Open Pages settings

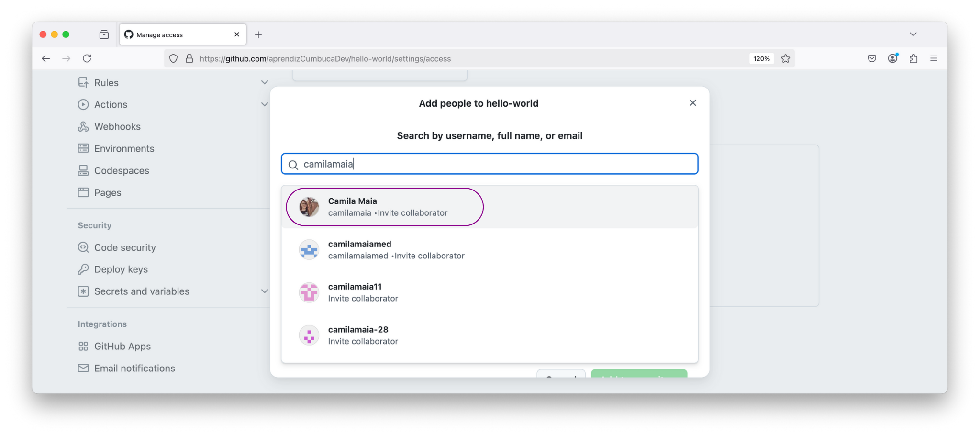click(x=108, y=192)
